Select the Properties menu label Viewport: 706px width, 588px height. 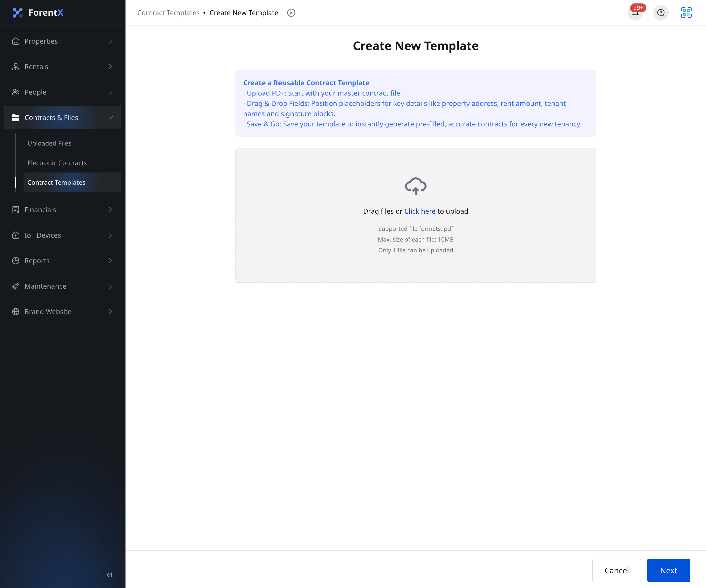pyautogui.click(x=41, y=41)
